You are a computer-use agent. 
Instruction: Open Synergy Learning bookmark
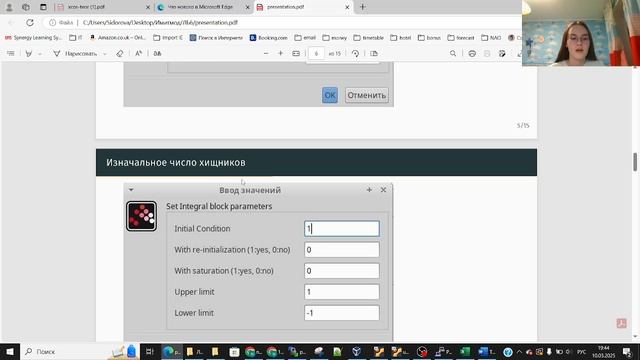[33, 38]
